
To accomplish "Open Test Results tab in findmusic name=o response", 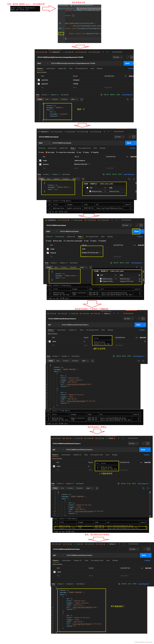I will [75, 356].
